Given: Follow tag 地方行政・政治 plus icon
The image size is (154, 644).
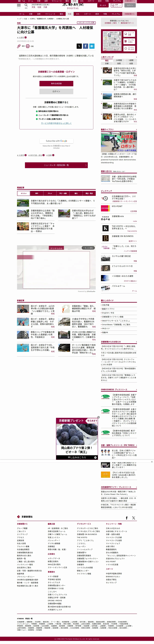Looking at the screenshot, I should [x=44, y=155].
